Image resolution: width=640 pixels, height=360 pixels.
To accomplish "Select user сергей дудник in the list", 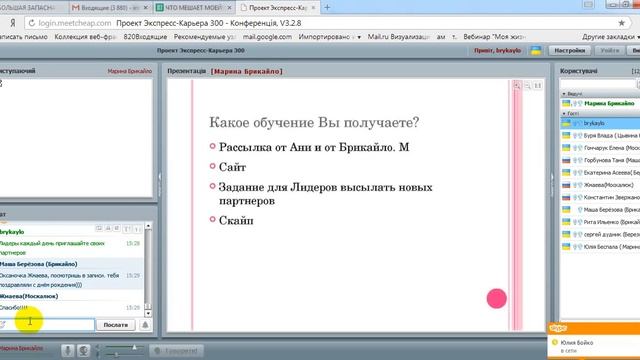I will click(x=600, y=235).
